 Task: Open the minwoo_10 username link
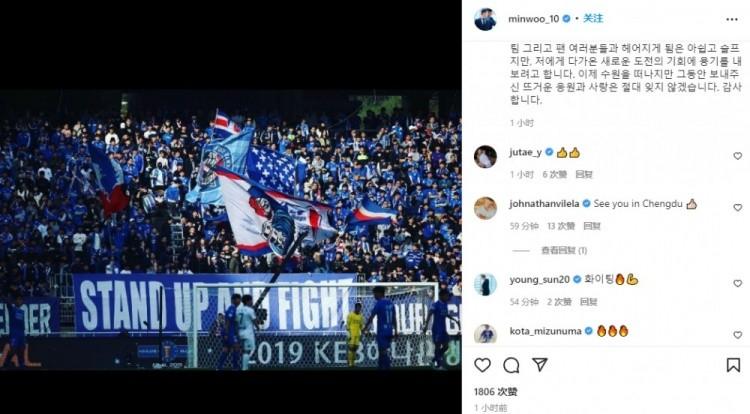pyautogui.click(x=533, y=19)
